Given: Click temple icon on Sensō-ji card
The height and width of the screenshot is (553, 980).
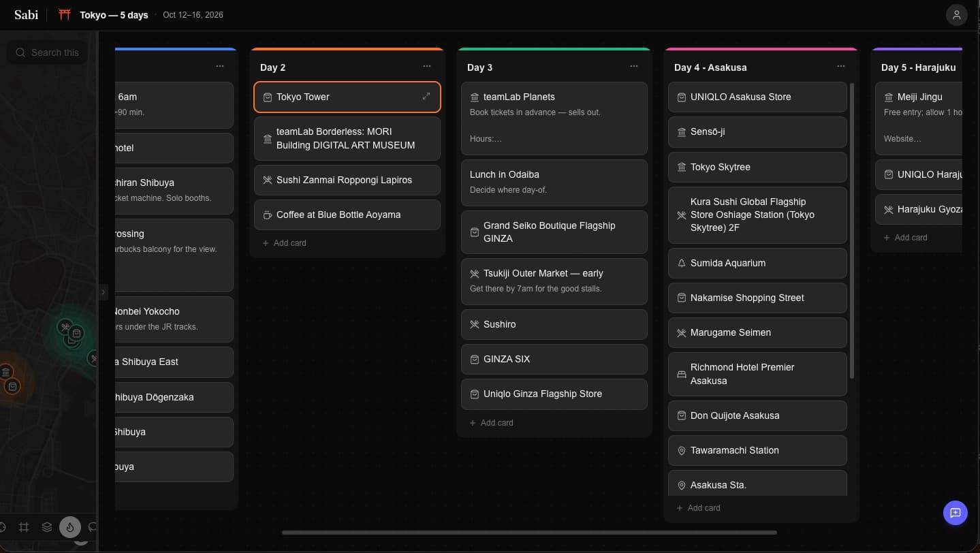Looking at the screenshot, I should click(682, 132).
